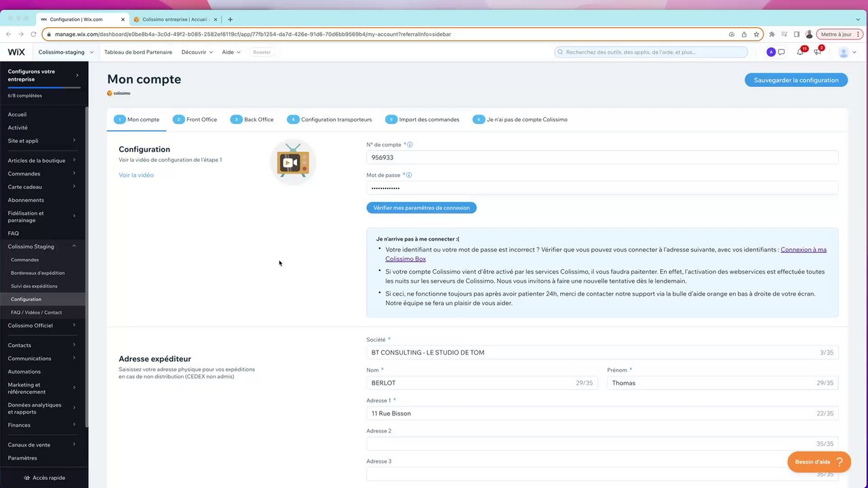This screenshot has height=488, width=868.
Task: Open the user account chevron dropdown
Action: 854,52
